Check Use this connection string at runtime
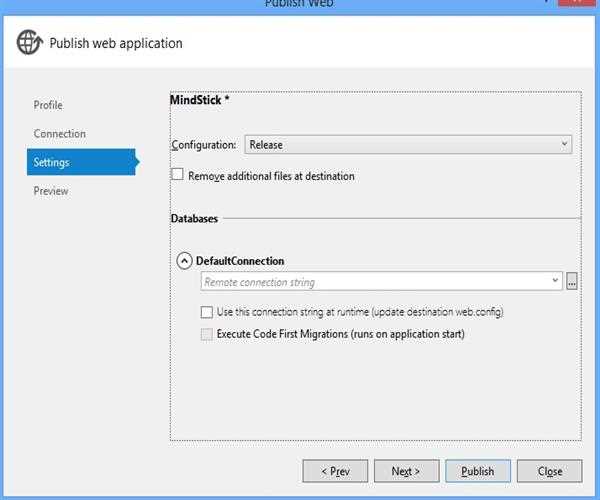This screenshot has height=500, width=600. click(207, 312)
